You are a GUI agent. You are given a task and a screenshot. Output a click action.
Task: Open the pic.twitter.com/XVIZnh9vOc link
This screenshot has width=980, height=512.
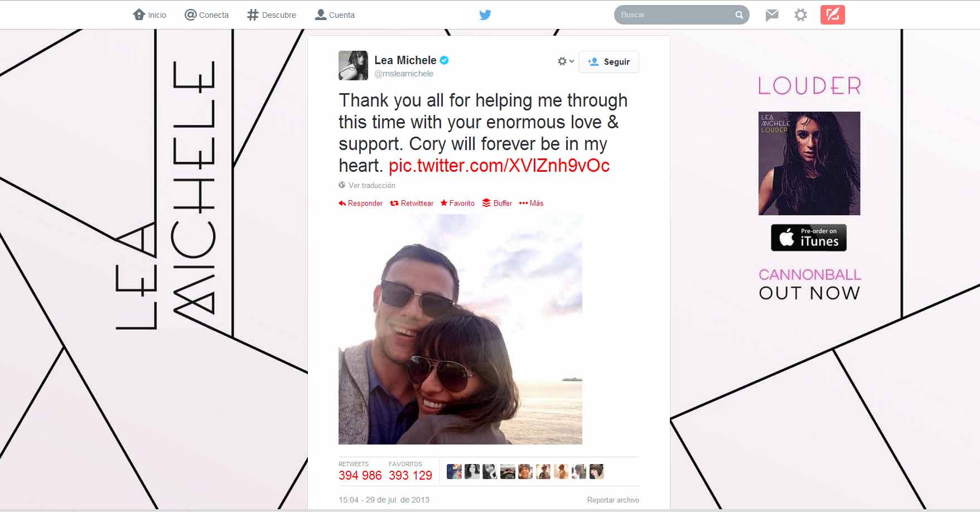499,166
